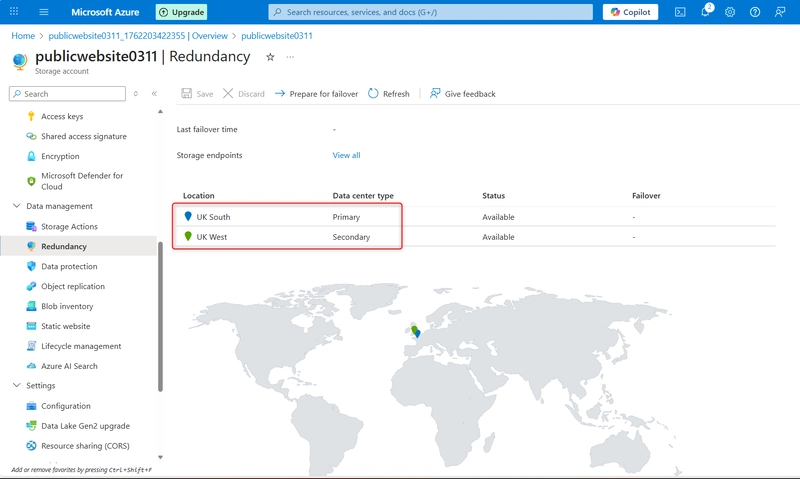Viewport: 800px width, 479px height.
Task: Click Prepare for failover
Action: coord(316,94)
